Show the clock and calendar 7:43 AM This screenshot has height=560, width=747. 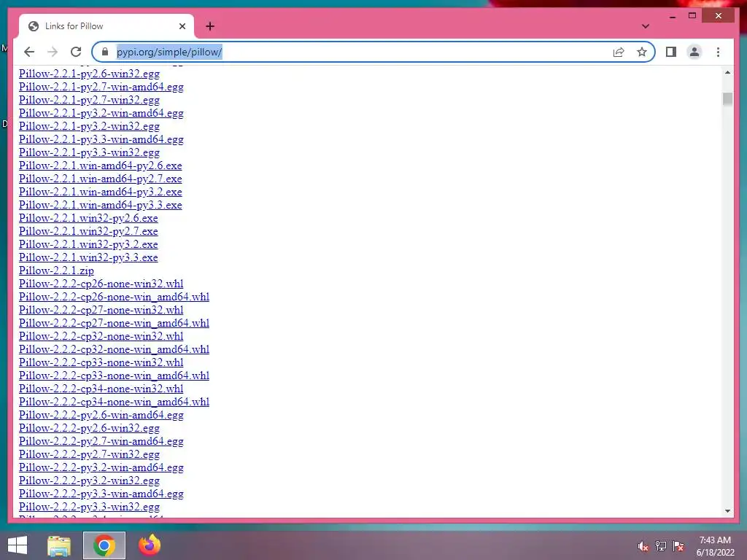715,545
